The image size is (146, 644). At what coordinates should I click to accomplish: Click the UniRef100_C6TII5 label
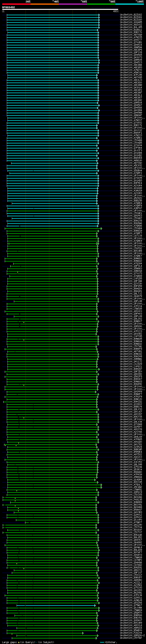point(131,236)
